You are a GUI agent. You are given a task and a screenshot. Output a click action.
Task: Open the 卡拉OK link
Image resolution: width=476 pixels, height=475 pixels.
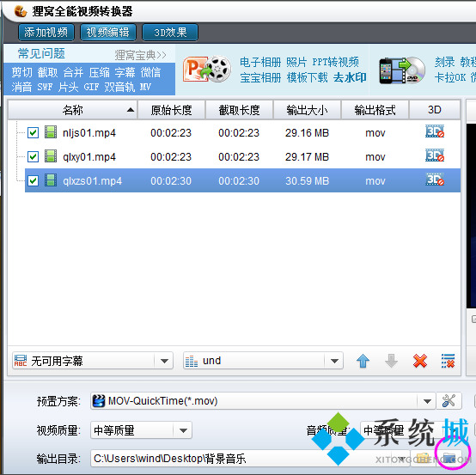pyautogui.click(x=450, y=77)
